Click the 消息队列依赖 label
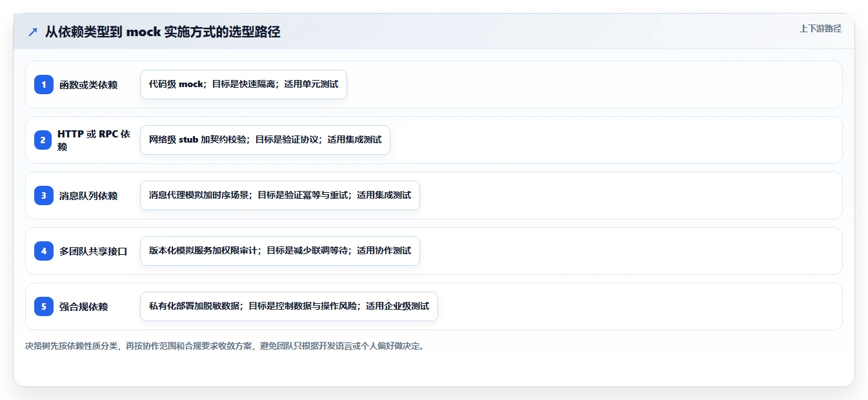The height and width of the screenshot is (400, 868). point(88,195)
